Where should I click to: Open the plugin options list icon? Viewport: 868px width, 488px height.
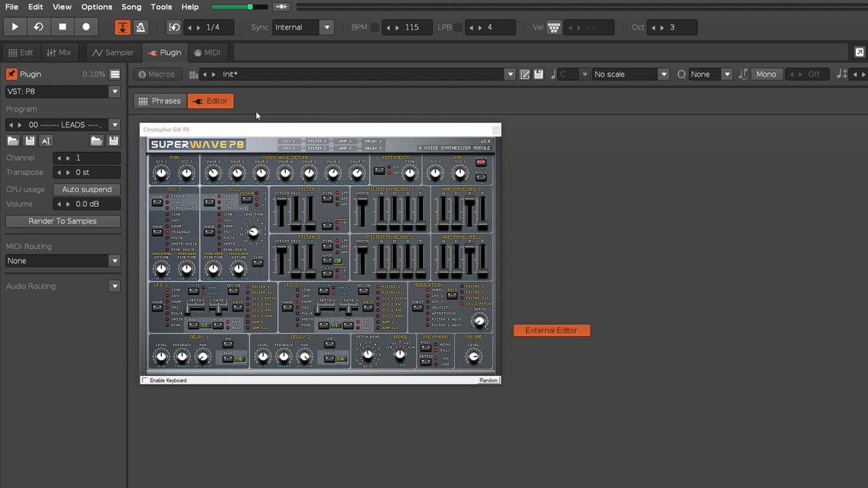point(114,74)
